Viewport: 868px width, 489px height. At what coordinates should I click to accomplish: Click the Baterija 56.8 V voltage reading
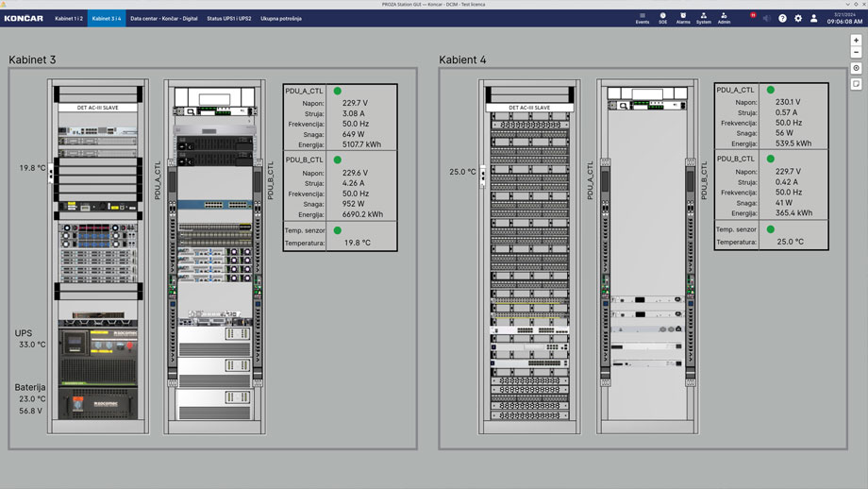click(x=30, y=411)
